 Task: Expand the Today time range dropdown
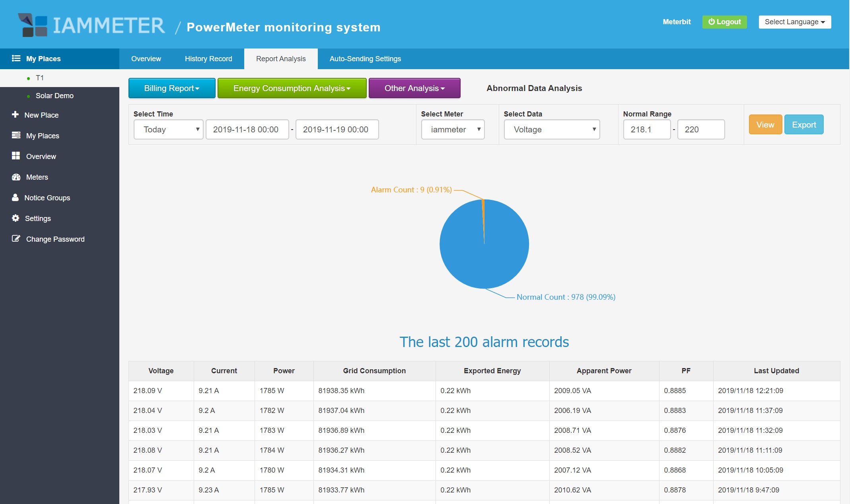click(168, 130)
